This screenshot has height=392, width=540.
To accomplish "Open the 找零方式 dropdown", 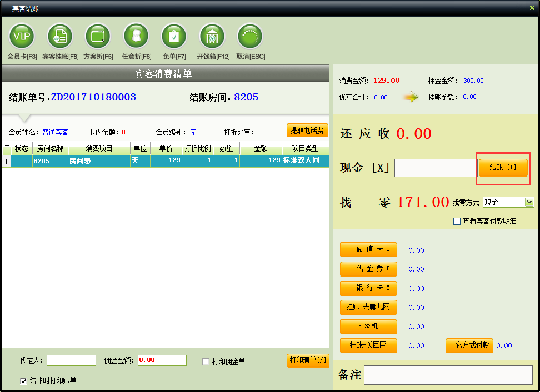I will (x=529, y=202).
